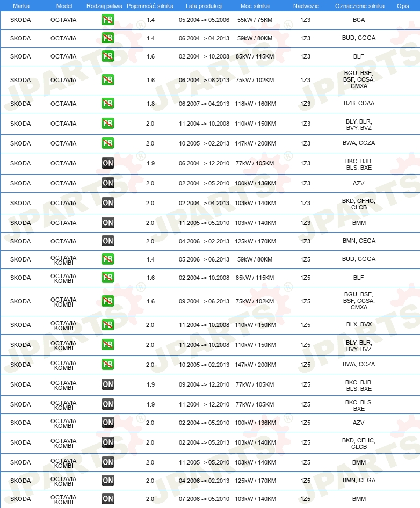Image resolution: width=420 pixels, height=508 pixels.
Task: Select the BZB, CDAA engine code
Action: point(359,103)
